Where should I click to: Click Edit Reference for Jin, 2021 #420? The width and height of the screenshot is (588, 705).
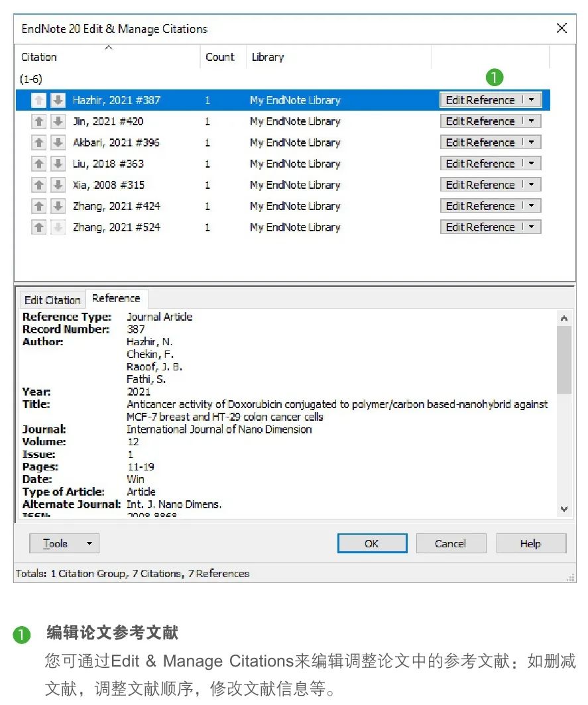(x=481, y=121)
